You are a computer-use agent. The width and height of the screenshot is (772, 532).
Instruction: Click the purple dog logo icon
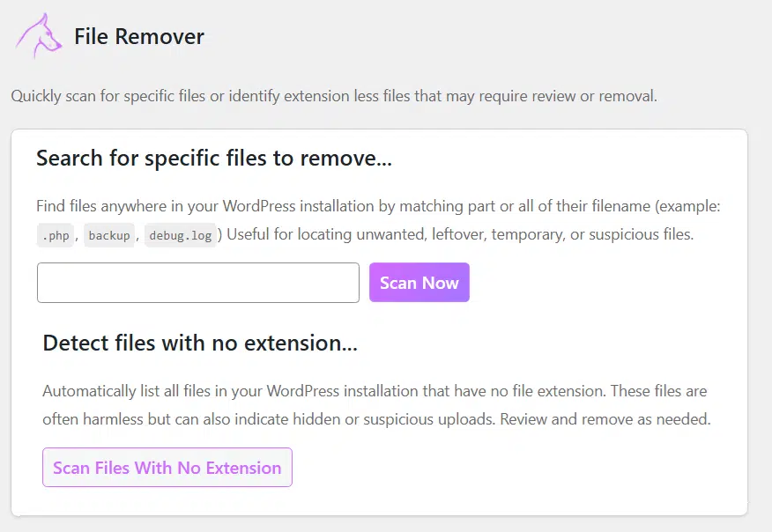point(39,37)
